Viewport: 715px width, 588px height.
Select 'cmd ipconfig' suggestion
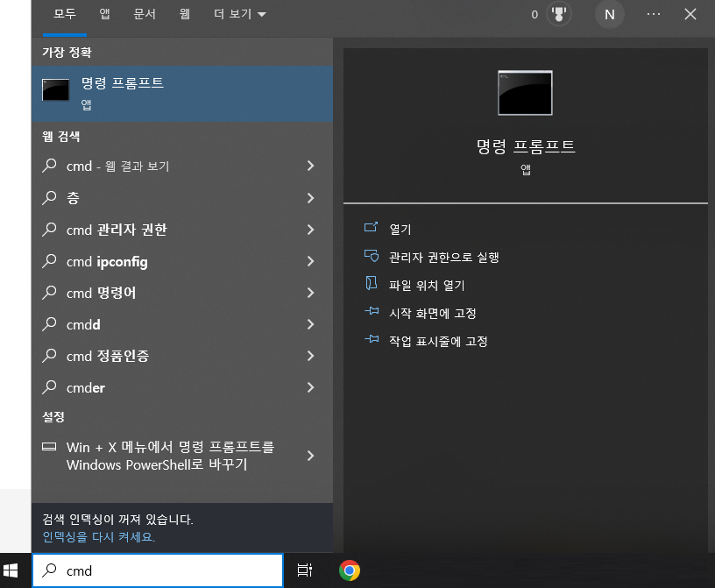[x=182, y=261]
